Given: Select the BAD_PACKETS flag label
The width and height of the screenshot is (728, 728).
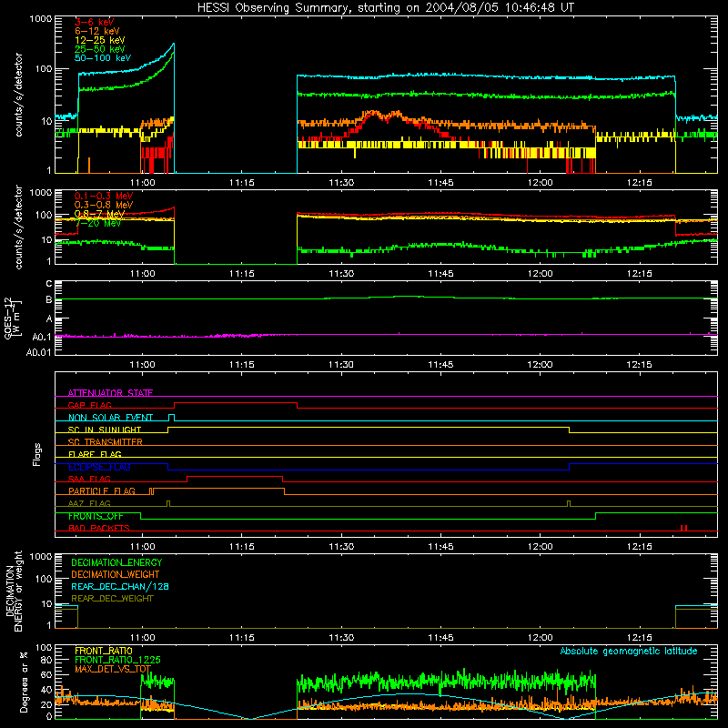Looking at the screenshot, I should [x=99, y=529].
